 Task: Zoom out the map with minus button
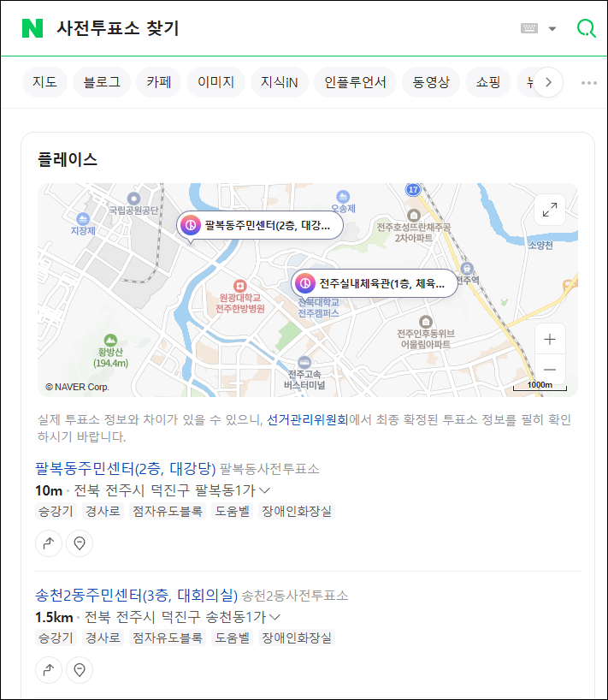point(550,370)
